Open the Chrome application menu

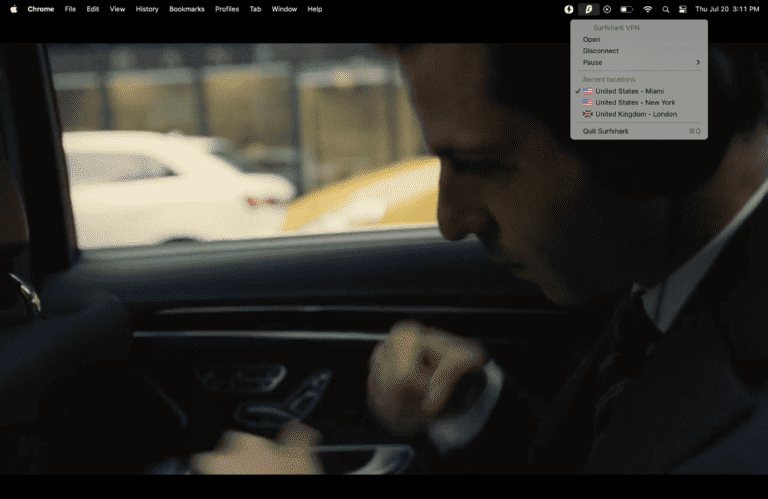[41, 9]
